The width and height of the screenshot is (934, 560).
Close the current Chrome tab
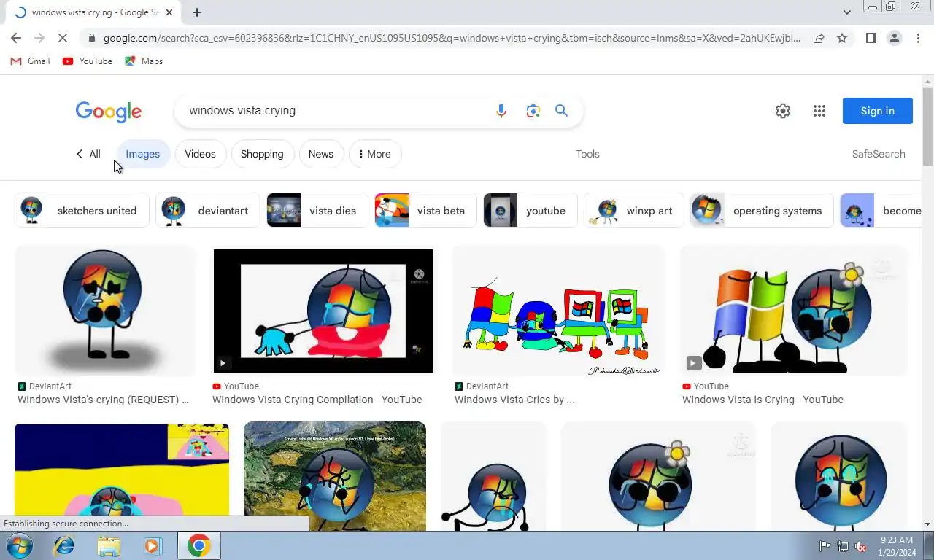(169, 12)
